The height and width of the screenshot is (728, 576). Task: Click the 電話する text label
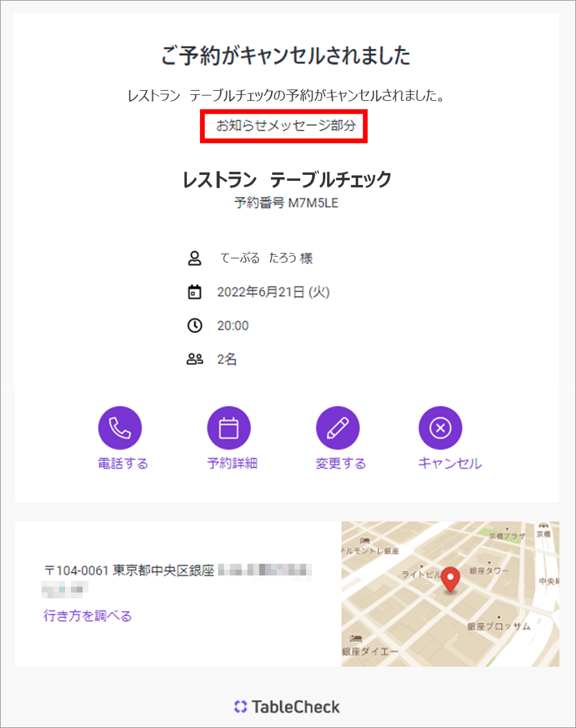pyautogui.click(x=123, y=463)
